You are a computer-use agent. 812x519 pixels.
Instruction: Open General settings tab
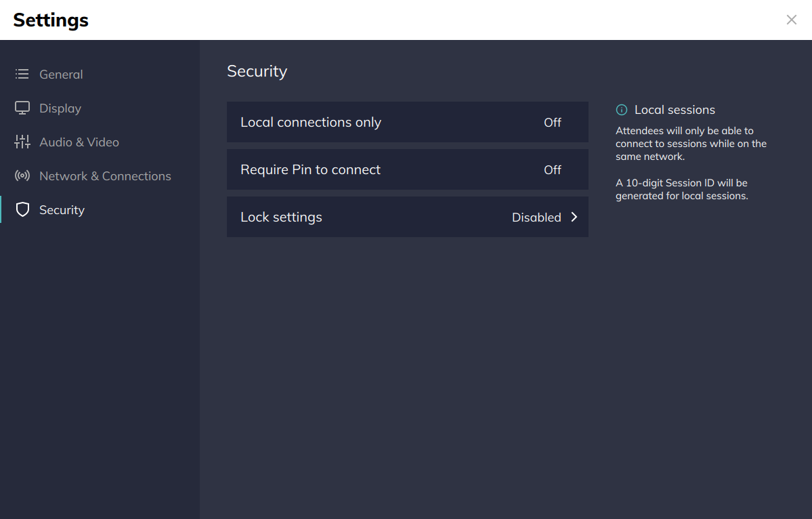click(61, 74)
